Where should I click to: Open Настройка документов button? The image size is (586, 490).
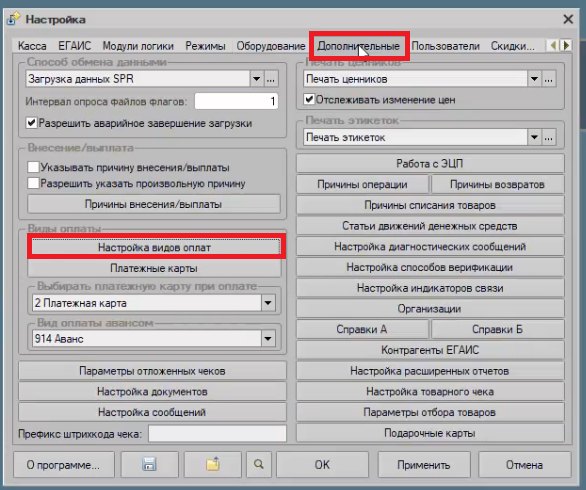tap(152, 392)
